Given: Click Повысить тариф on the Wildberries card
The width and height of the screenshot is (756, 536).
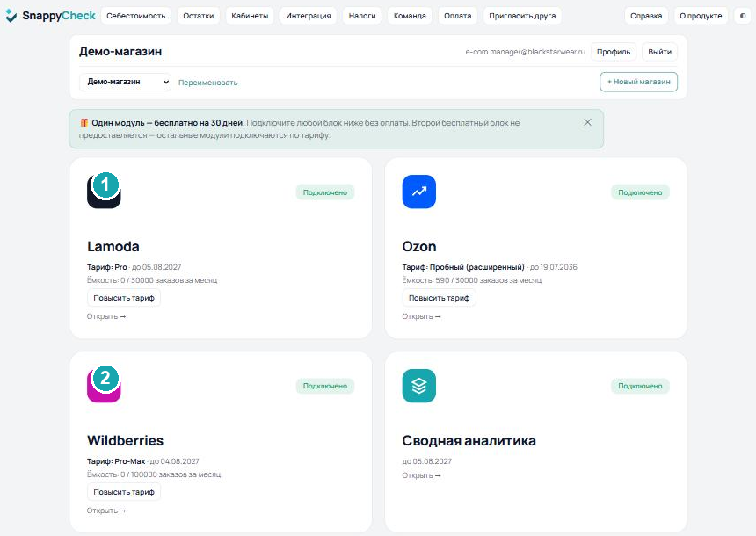Looking at the screenshot, I should tap(124, 492).
